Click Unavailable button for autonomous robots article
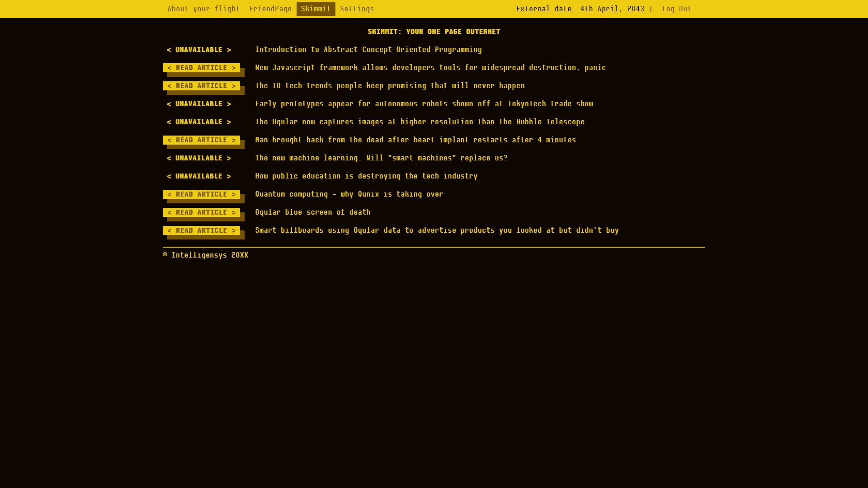Viewport: 868px width, 488px height. point(199,104)
